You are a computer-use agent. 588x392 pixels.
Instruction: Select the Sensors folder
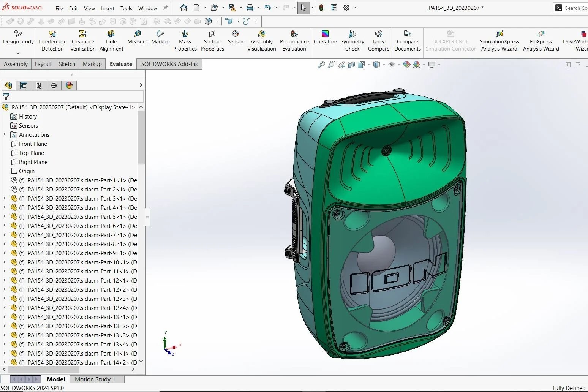(x=28, y=126)
